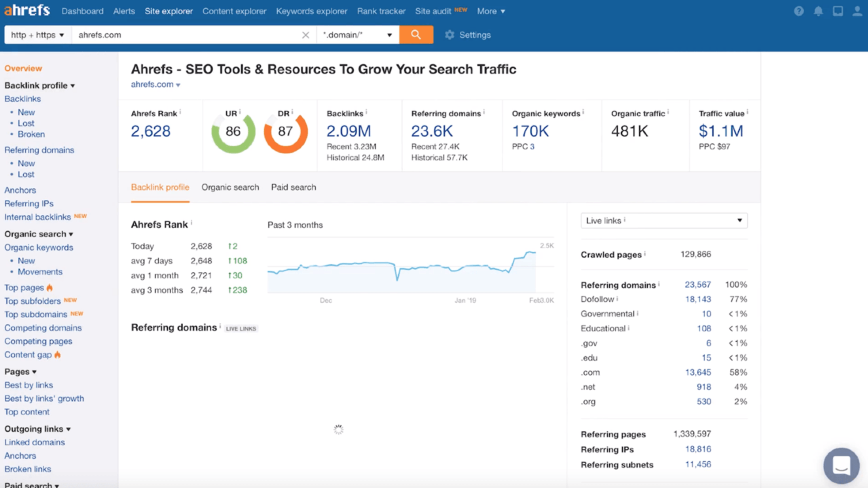Image resolution: width=868 pixels, height=488 pixels.
Task: Expand the More menu
Action: (491, 11)
